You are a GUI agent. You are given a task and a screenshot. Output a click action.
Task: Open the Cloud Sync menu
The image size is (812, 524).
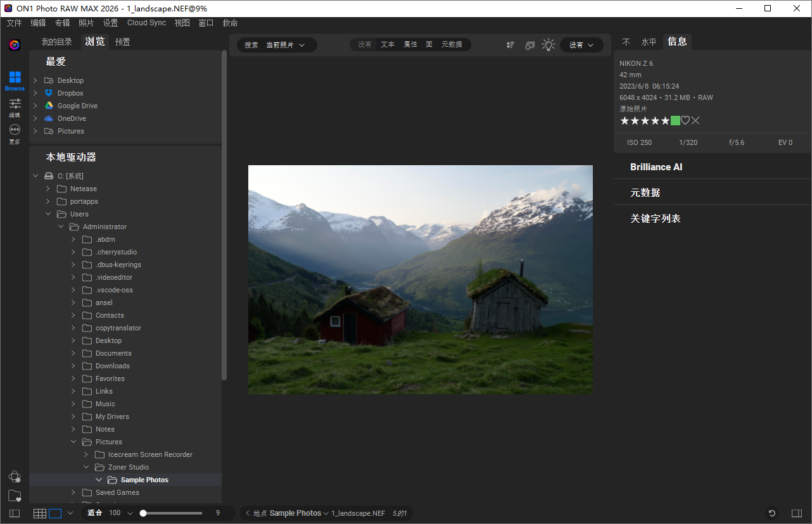pos(146,22)
